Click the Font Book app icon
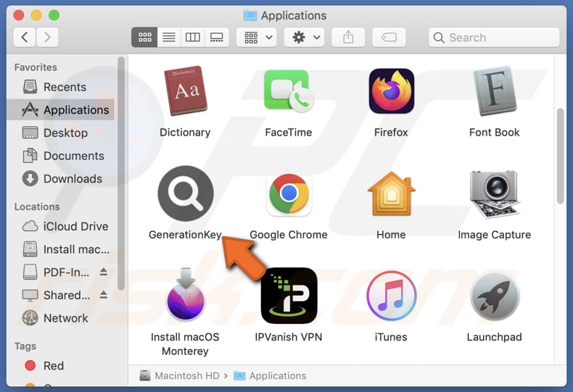The image size is (573, 392). coord(495,91)
